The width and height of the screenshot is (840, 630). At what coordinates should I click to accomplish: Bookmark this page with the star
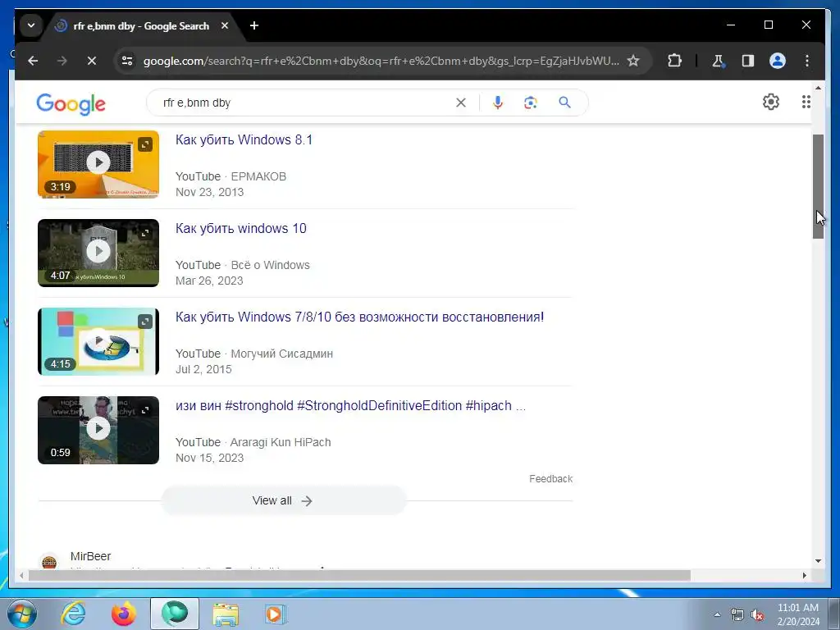click(633, 61)
